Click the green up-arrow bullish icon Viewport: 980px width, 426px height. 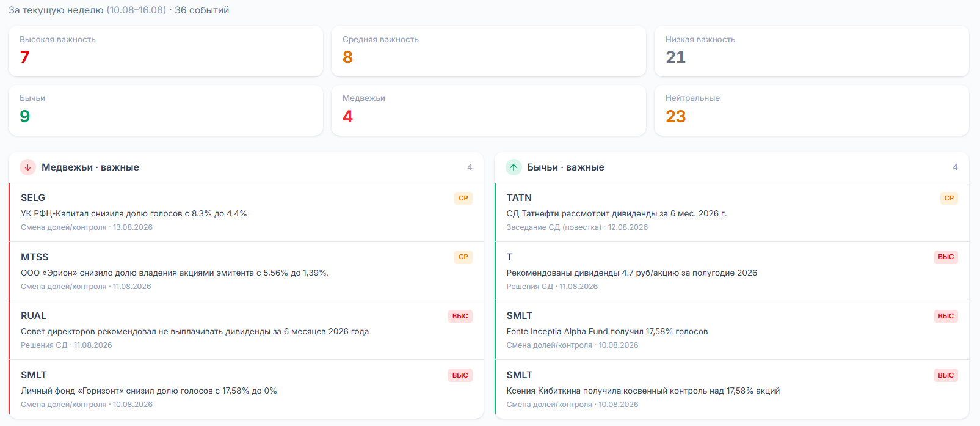pyautogui.click(x=514, y=167)
